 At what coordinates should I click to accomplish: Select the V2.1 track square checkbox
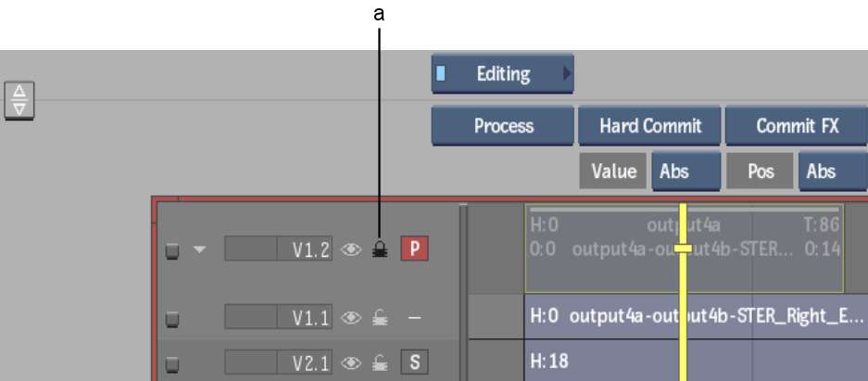[x=172, y=363]
